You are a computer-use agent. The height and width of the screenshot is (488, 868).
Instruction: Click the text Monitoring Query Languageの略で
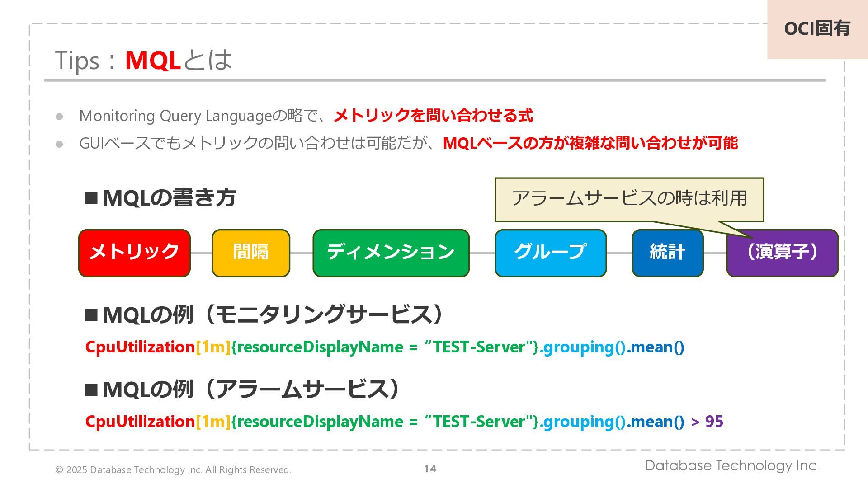pyautogui.click(x=198, y=116)
